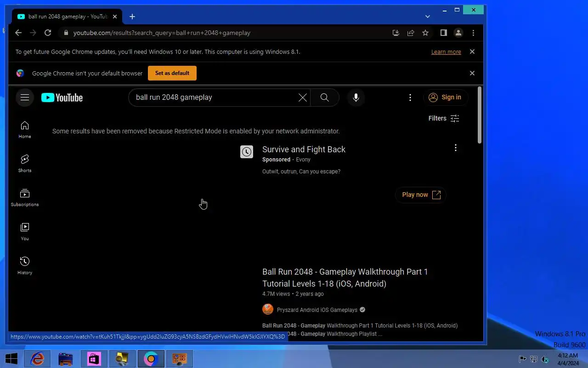Open You section in sidebar
Screen dimensions: 588x368
(x=25, y=232)
